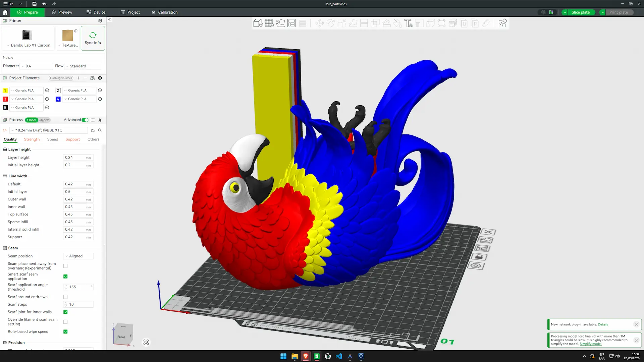Click the Layer height input field
The width and height of the screenshot is (644, 362).
[x=74, y=158]
